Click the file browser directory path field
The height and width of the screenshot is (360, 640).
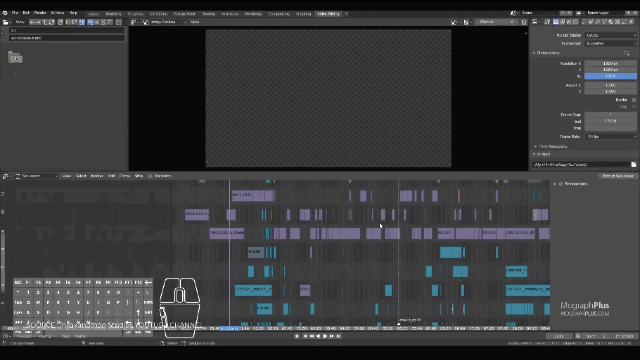pos(67,30)
